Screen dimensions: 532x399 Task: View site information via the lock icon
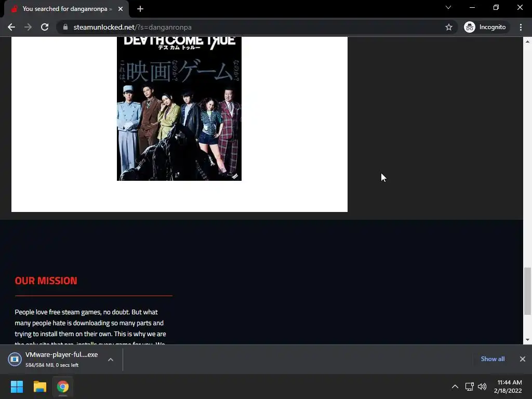point(65,27)
